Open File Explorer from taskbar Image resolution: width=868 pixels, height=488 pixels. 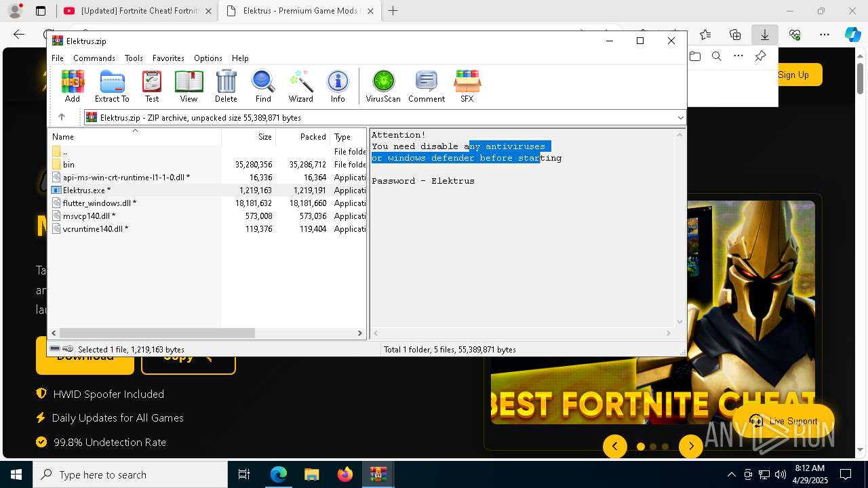311,474
